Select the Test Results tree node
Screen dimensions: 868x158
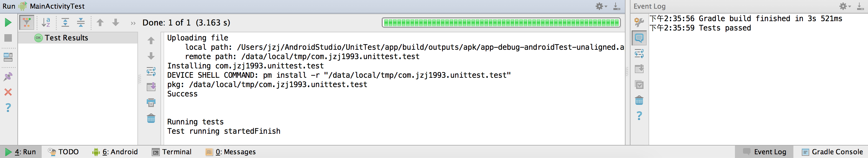click(67, 38)
